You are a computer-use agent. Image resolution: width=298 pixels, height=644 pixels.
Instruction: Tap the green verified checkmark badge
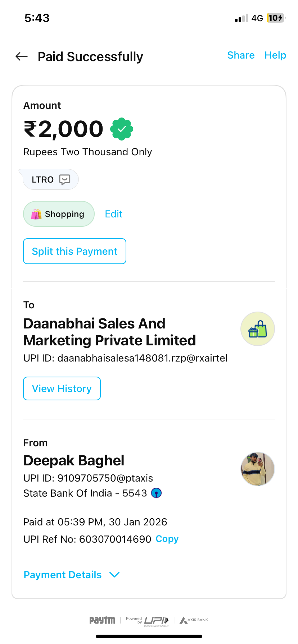pos(122,129)
